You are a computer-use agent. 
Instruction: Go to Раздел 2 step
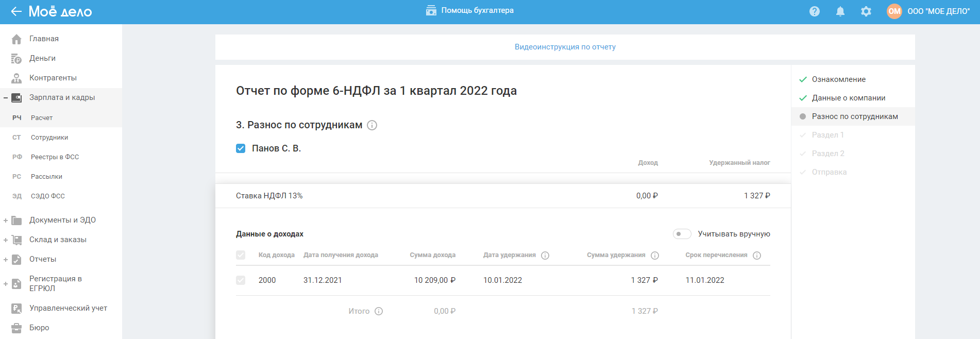(828, 154)
